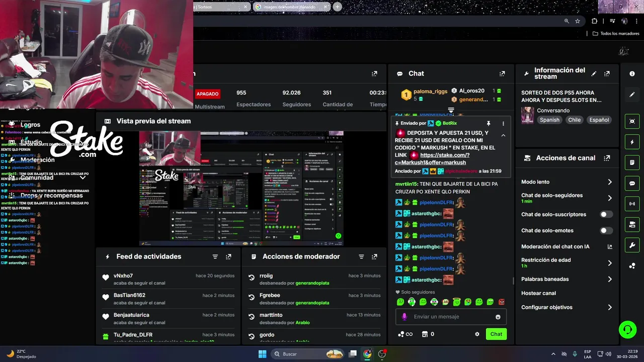Pop out the Feed de actividades panel
Image resolution: width=644 pixels, height=362 pixels.
(228, 256)
